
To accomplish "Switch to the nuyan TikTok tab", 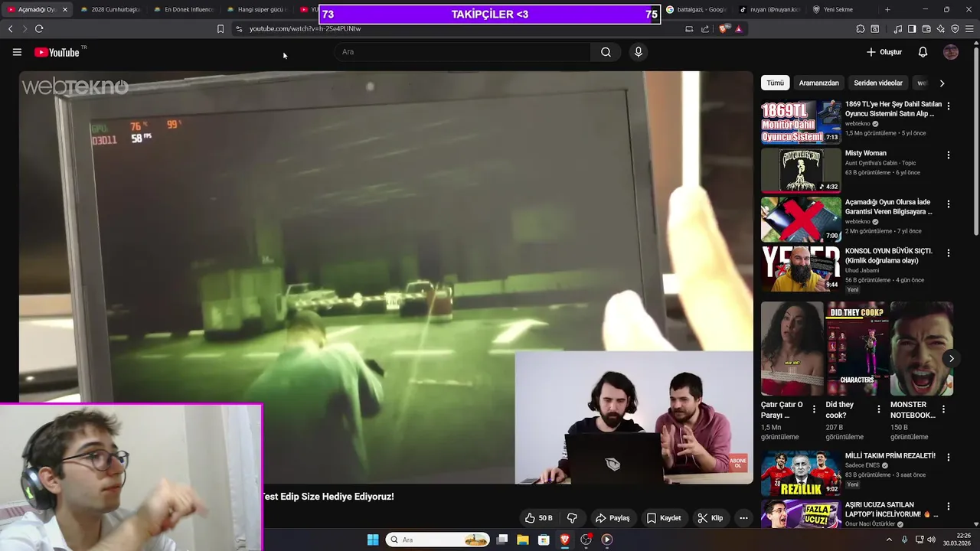I will [x=769, y=9].
